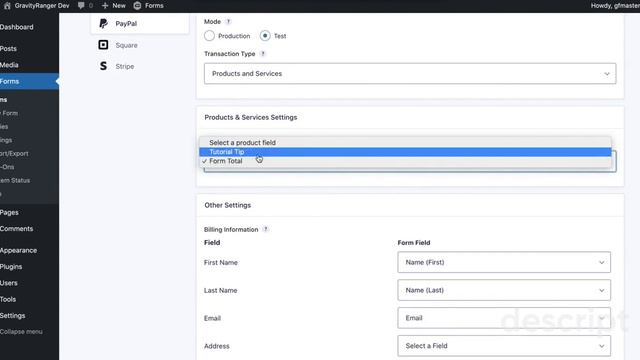Click the plus New icon in admin bar
640x360 pixels.
[x=105, y=6]
